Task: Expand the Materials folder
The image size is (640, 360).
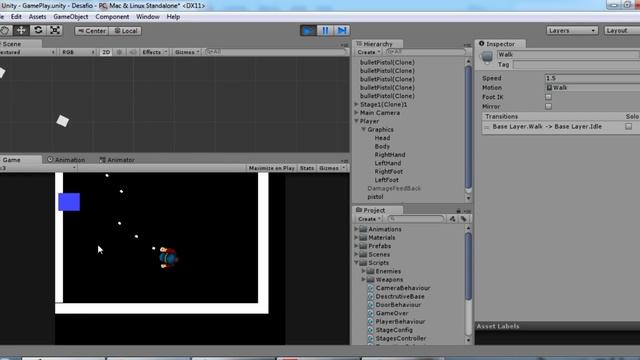Action: coord(356,238)
